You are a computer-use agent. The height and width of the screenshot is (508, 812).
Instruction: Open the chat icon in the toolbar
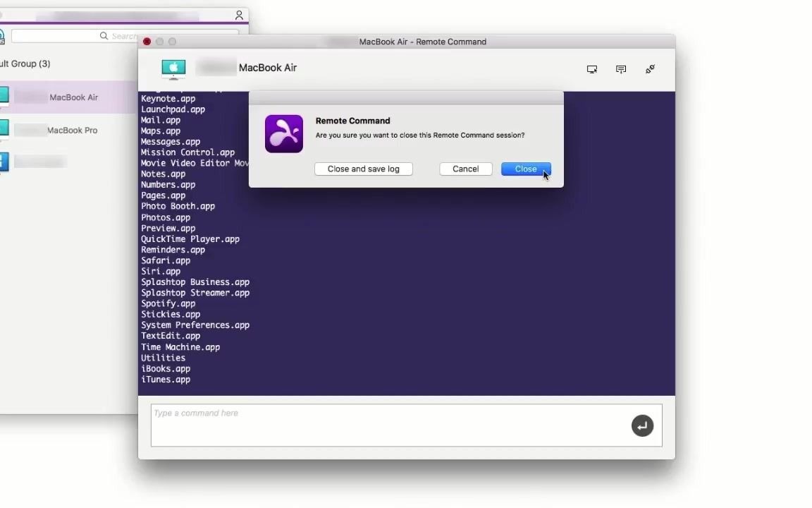(x=621, y=68)
